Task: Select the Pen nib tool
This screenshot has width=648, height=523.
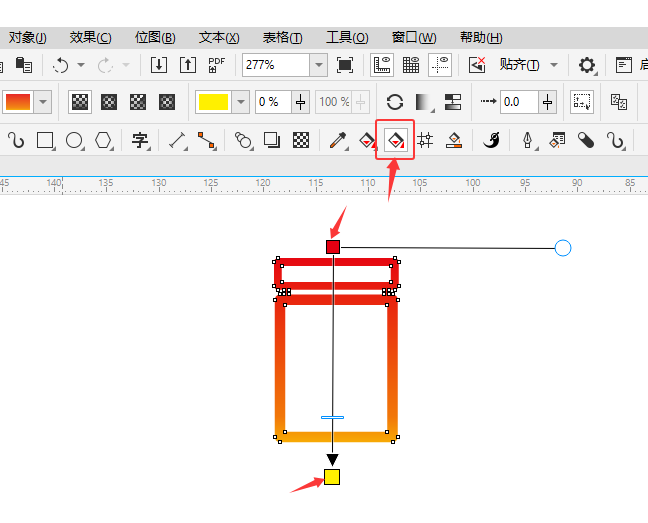Action: (528, 140)
